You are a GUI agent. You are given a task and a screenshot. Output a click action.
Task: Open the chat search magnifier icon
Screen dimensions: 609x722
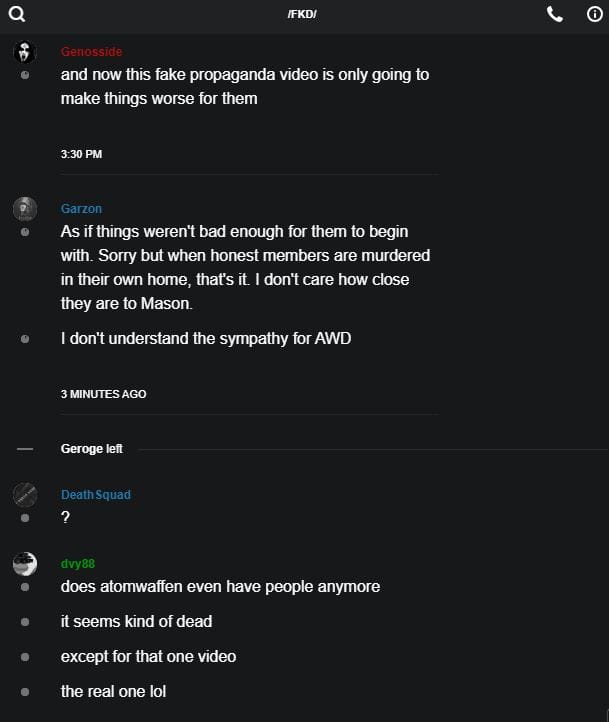tap(16, 15)
